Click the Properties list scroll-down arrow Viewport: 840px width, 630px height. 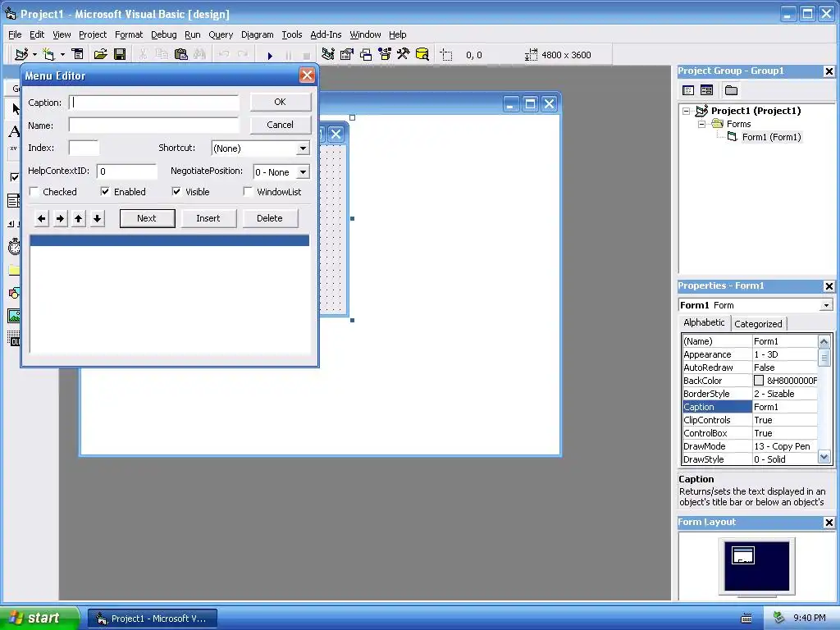(x=824, y=458)
